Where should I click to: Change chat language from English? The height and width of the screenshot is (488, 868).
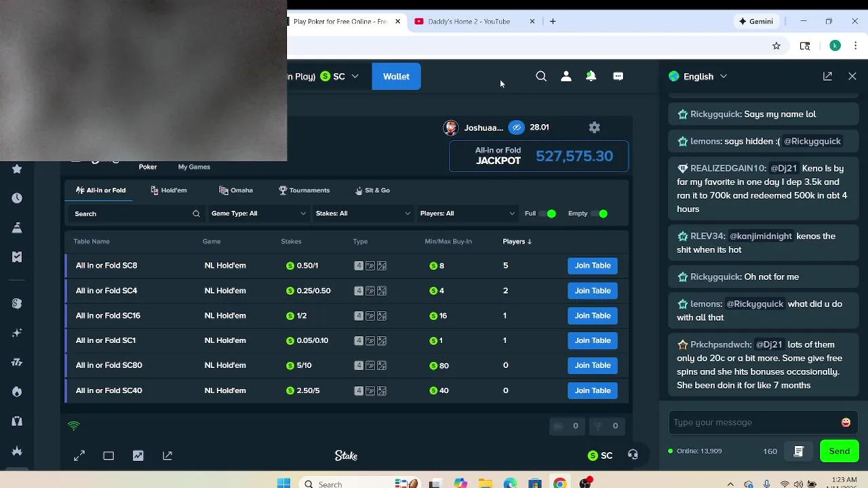pos(698,77)
